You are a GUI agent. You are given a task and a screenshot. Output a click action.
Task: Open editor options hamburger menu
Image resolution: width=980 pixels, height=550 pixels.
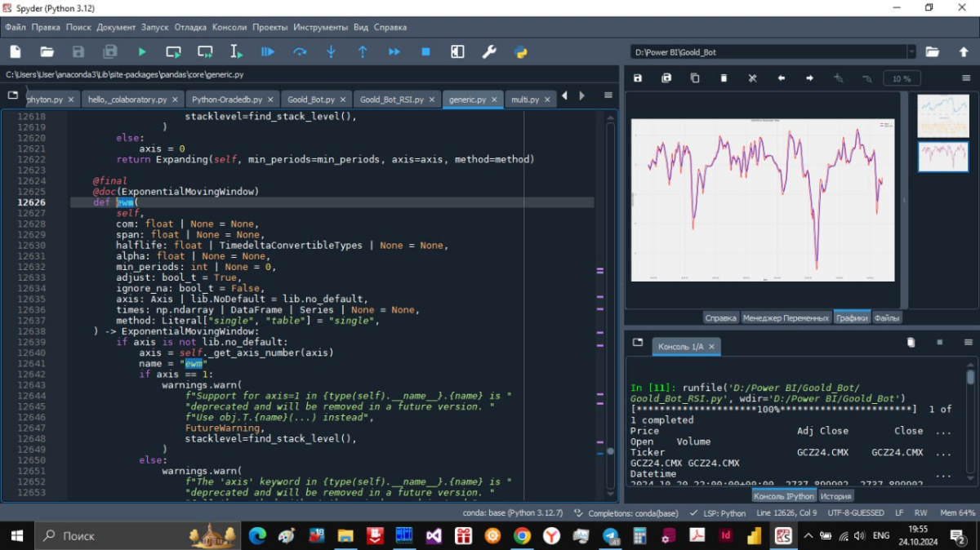pos(608,95)
